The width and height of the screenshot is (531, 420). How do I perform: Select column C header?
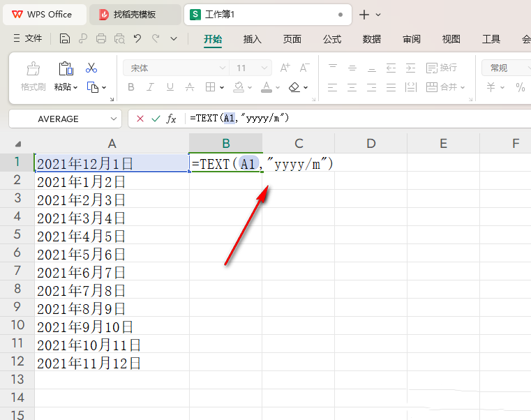click(299, 143)
